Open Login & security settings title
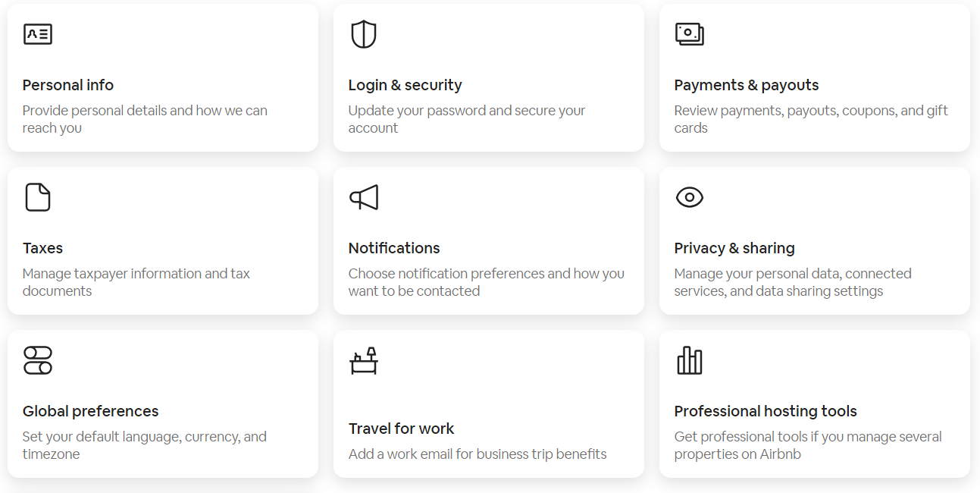 pyautogui.click(x=405, y=85)
